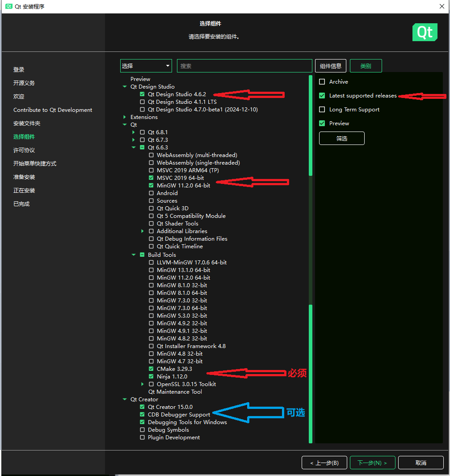The height and width of the screenshot is (476, 450).
Task: Proceed with 下一步(N) button
Action: coord(372,463)
